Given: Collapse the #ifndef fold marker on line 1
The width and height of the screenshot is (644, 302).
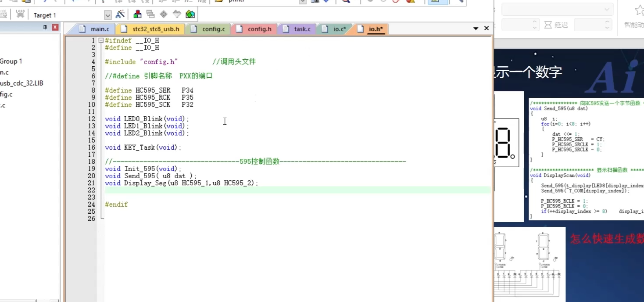Looking at the screenshot, I should coord(101,40).
